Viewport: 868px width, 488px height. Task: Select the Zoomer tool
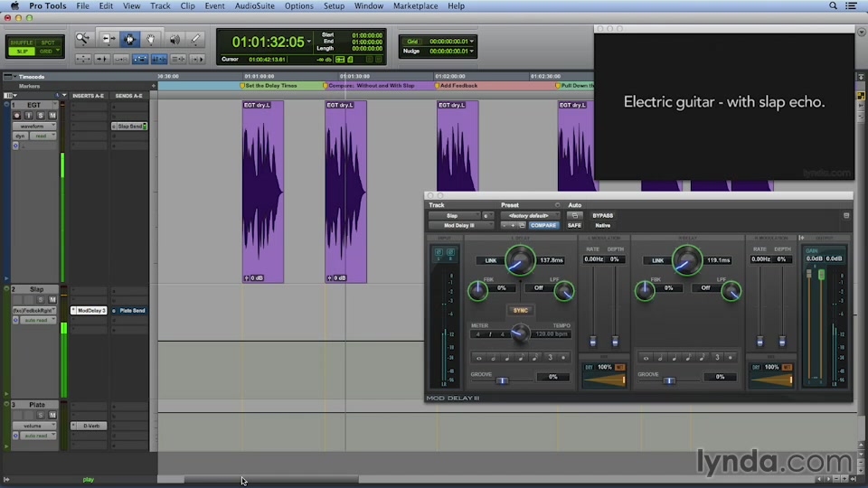(x=82, y=39)
